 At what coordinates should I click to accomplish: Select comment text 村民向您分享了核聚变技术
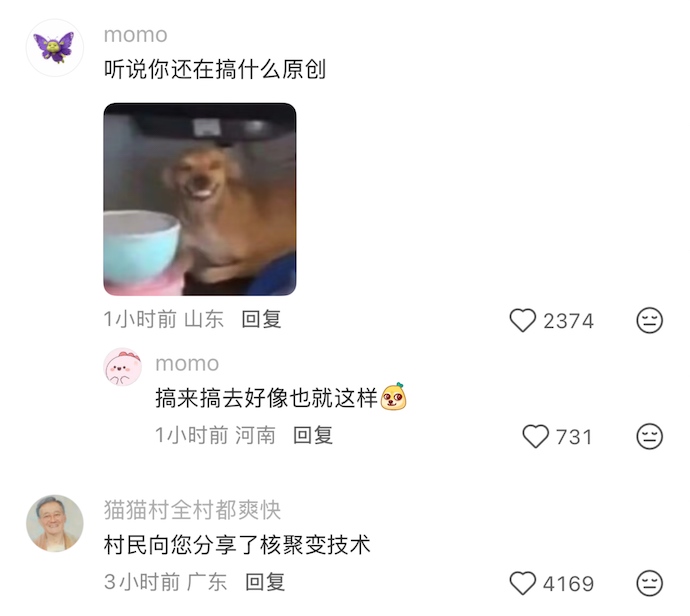coord(237,545)
